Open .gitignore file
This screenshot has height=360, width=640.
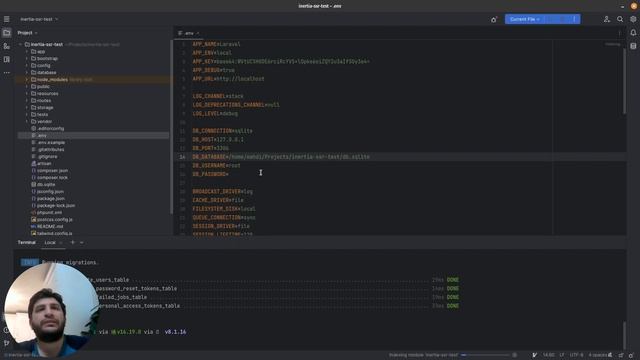44,156
